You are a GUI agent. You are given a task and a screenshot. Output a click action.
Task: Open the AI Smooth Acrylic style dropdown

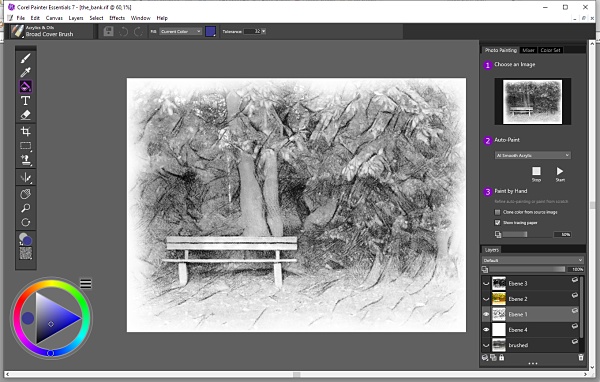(x=533, y=155)
